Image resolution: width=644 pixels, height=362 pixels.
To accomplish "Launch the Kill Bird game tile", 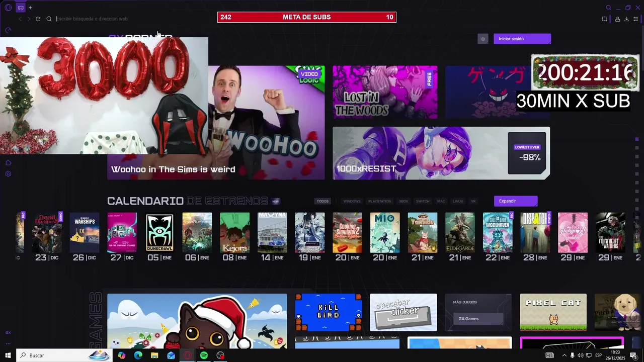I will pos(329,313).
